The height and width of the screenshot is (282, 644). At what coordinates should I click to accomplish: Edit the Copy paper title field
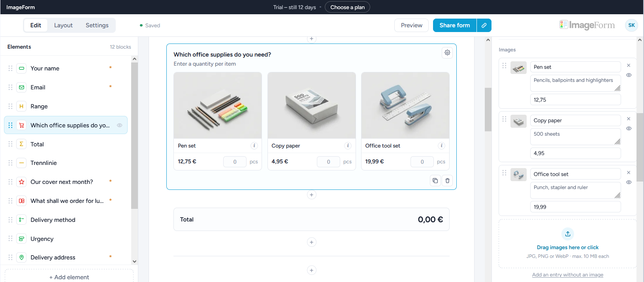click(575, 120)
